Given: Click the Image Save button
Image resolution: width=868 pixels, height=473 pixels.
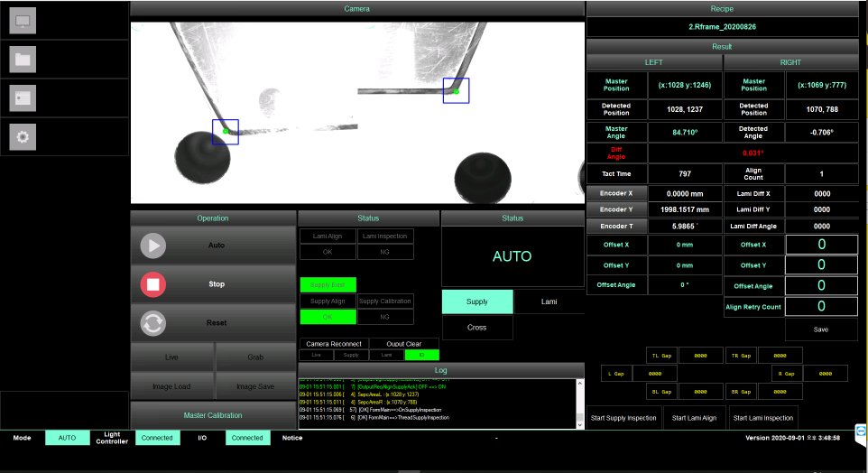Looking at the screenshot, I should pyautogui.click(x=255, y=386).
